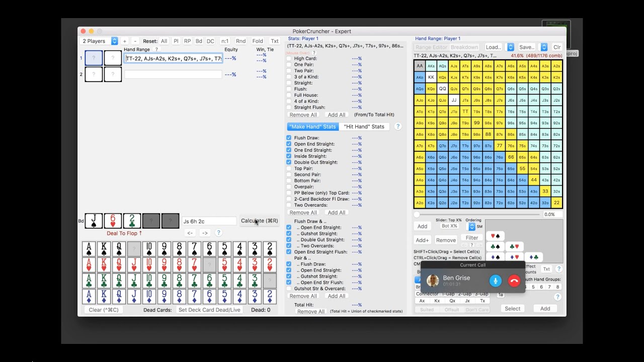Screen dimensions: 644x362
Task: Open help next to Hand Range label
Action: click(x=156, y=50)
